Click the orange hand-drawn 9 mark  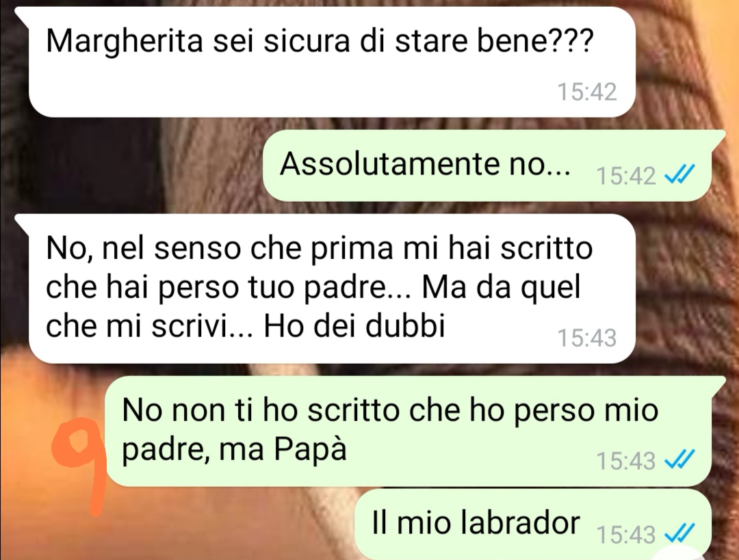pos(79,466)
